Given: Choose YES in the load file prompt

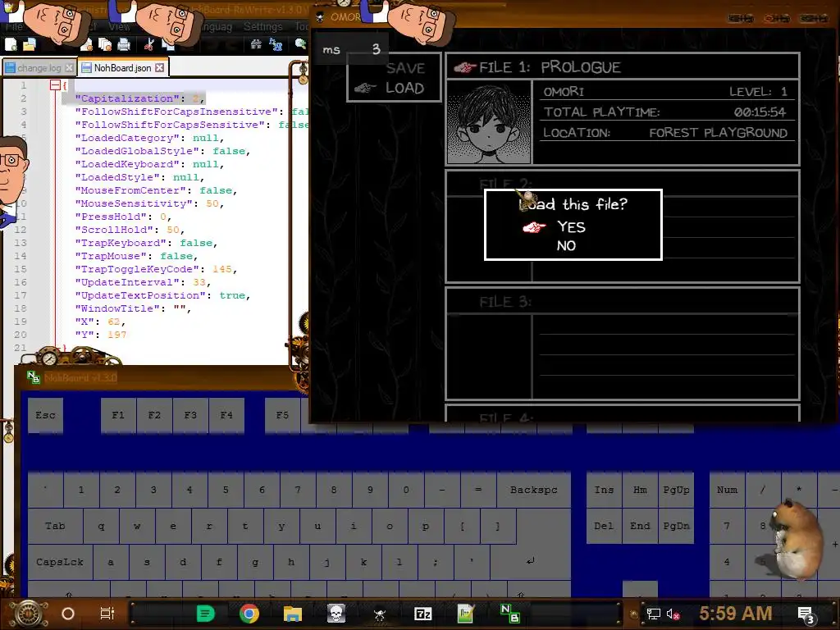Looking at the screenshot, I should pos(571,227).
